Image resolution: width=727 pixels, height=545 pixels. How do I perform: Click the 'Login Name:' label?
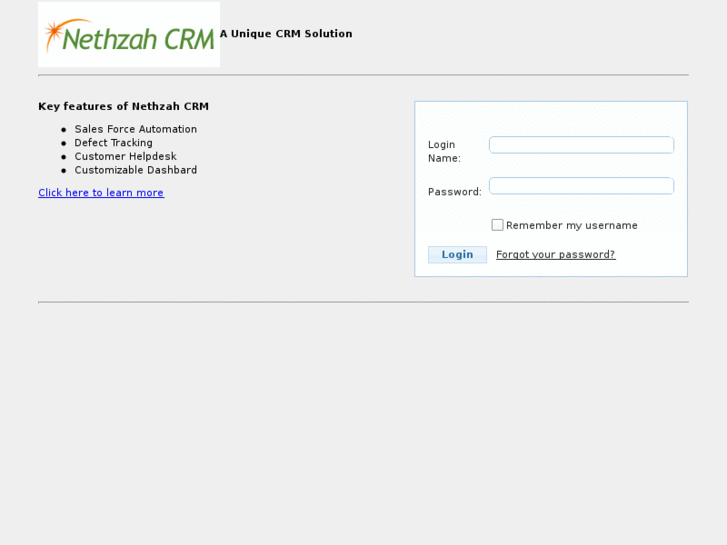click(x=444, y=151)
